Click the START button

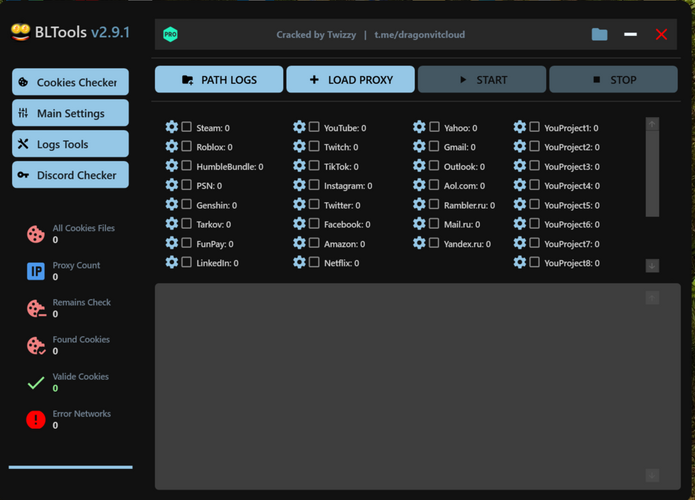pyautogui.click(x=482, y=80)
